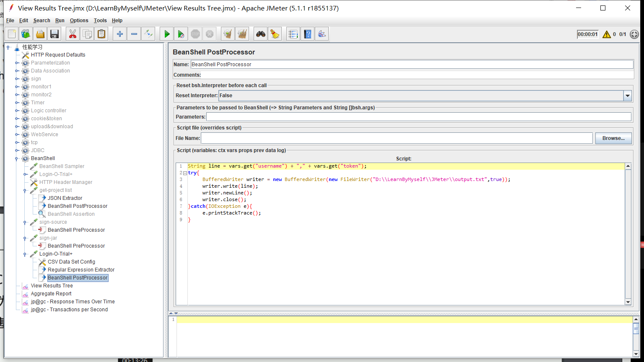Viewport: 644px width, 362px height.
Task: Open the Run menu
Action: pos(60,21)
